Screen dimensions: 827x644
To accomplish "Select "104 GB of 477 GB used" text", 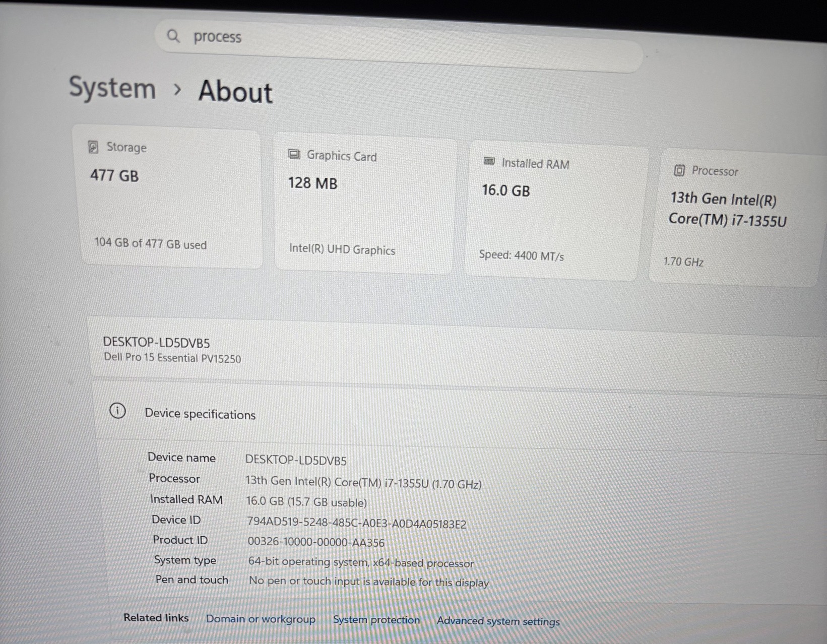I will coord(151,243).
